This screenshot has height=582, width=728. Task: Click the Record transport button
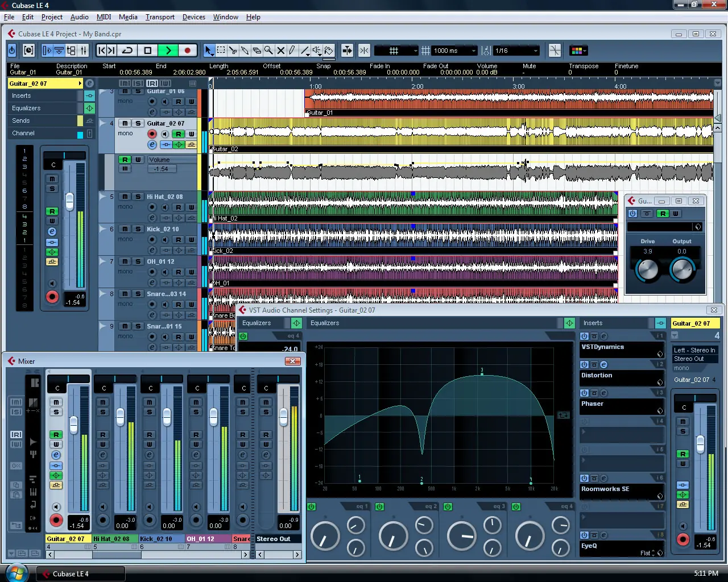tap(187, 51)
